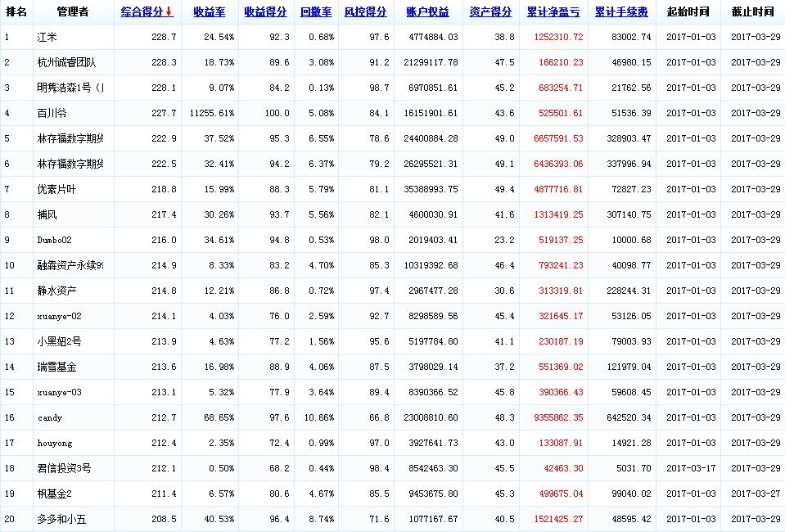Select manager name 江米

pos(47,37)
